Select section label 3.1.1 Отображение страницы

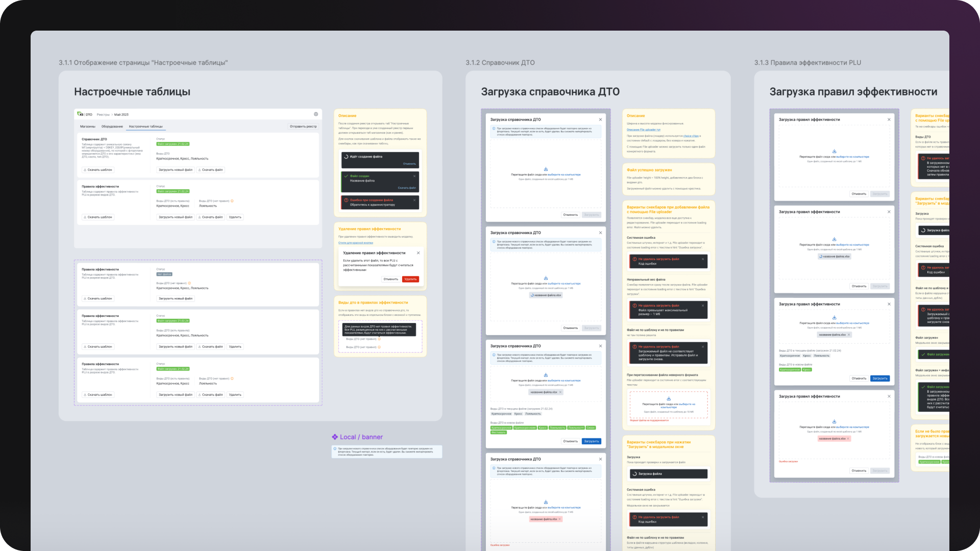tap(143, 63)
